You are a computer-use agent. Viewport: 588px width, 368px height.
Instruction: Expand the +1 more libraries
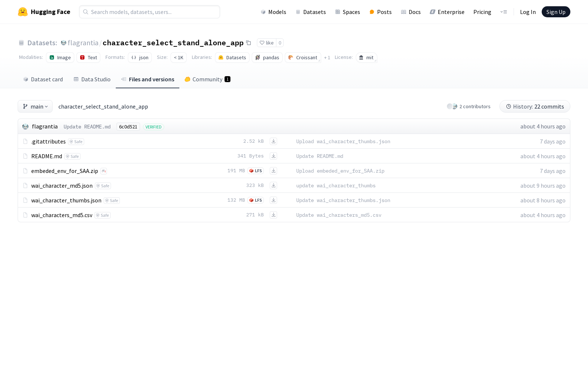pyautogui.click(x=327, y=58)
